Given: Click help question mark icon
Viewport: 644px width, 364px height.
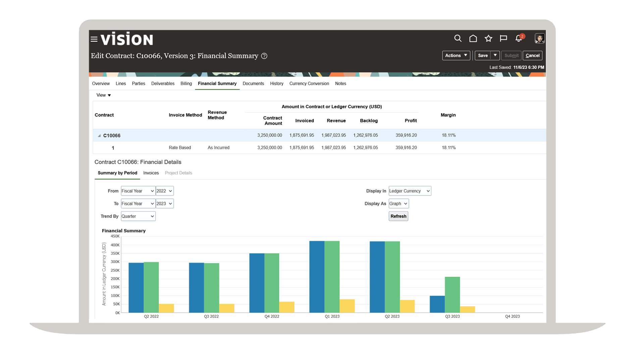Looking at the screenshot, I should [264, 56].
